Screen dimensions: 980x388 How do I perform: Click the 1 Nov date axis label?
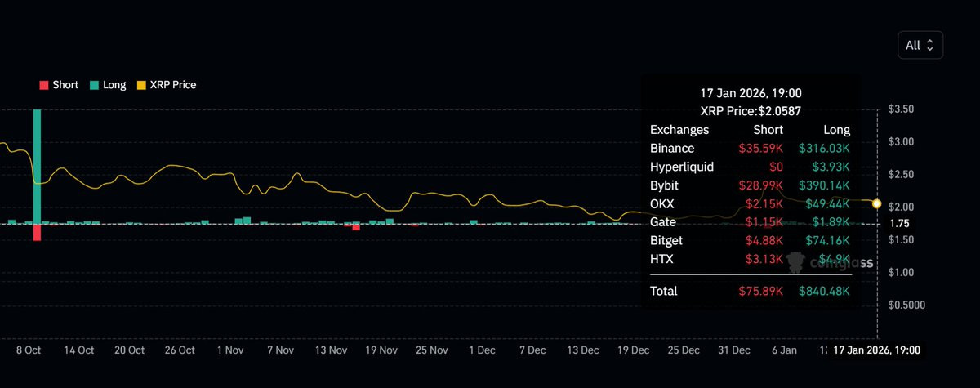(x=230, y=350)
